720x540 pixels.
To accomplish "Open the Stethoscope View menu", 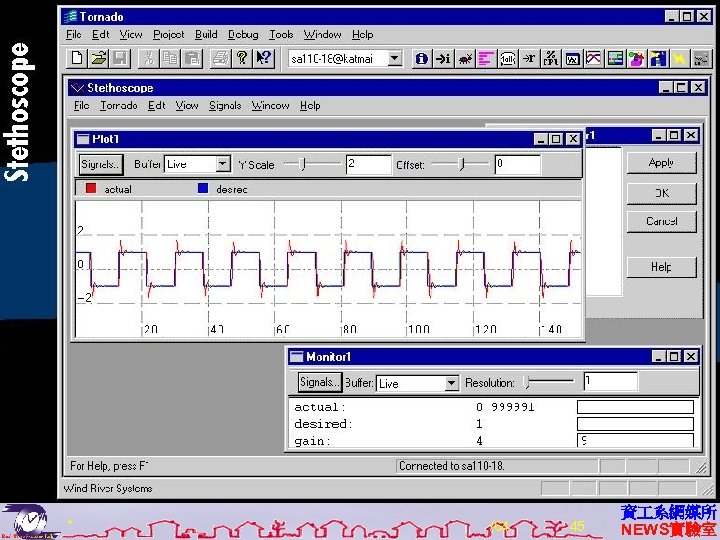I will pos(187,106).
